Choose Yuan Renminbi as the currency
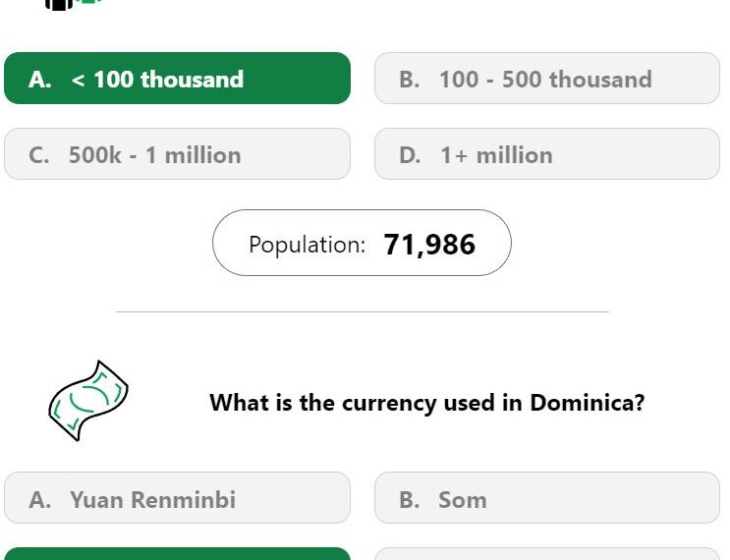 pos(177,498)
